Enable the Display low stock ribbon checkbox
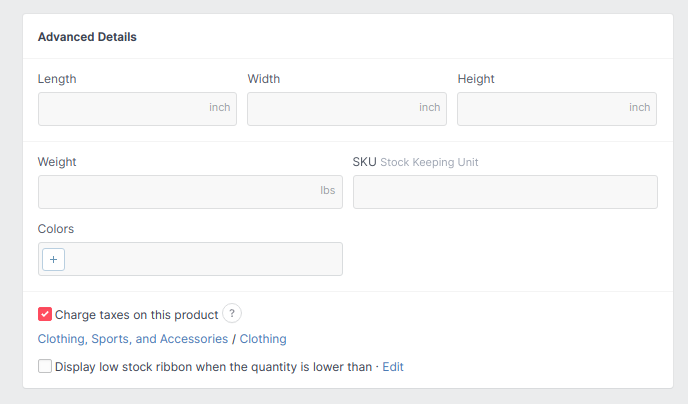This screenshot has height=404, width=688. point(45,367)
